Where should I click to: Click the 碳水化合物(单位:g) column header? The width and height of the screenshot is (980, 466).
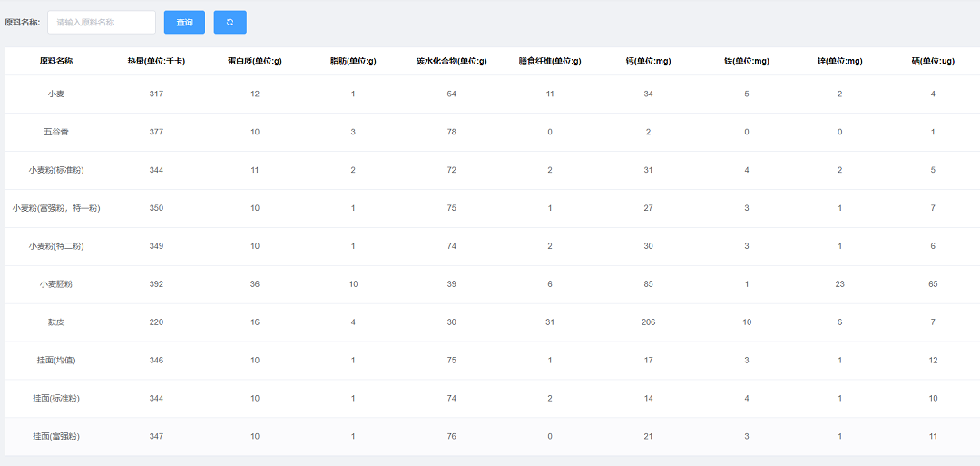(x=451, y=61)
